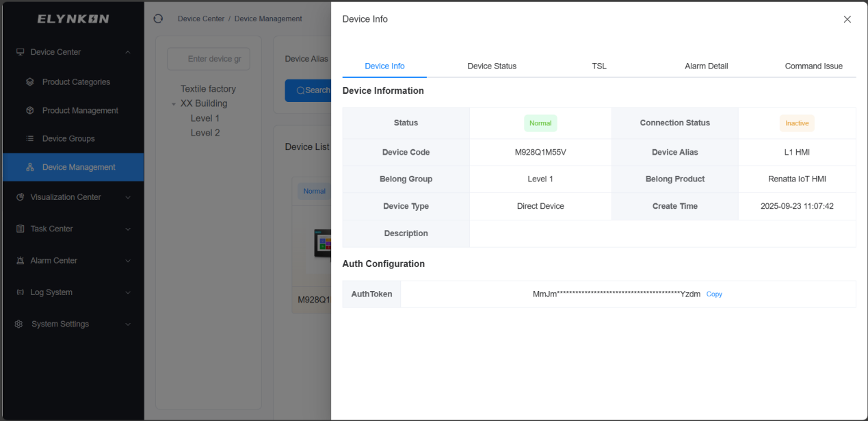The height and width of the screenshot is (421, 868).
Task: Click Device Management in the breadcrumb
Action: (268, 19)
